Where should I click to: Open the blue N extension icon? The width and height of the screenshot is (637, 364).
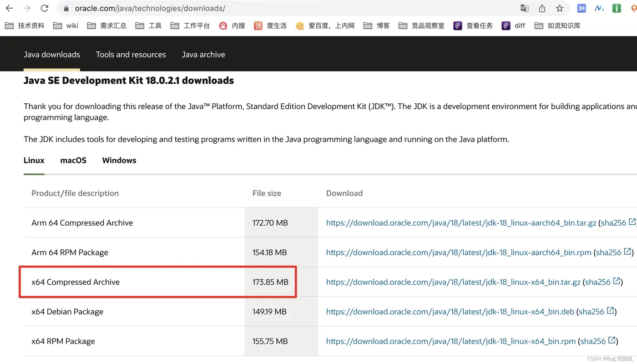coord(599,8)
